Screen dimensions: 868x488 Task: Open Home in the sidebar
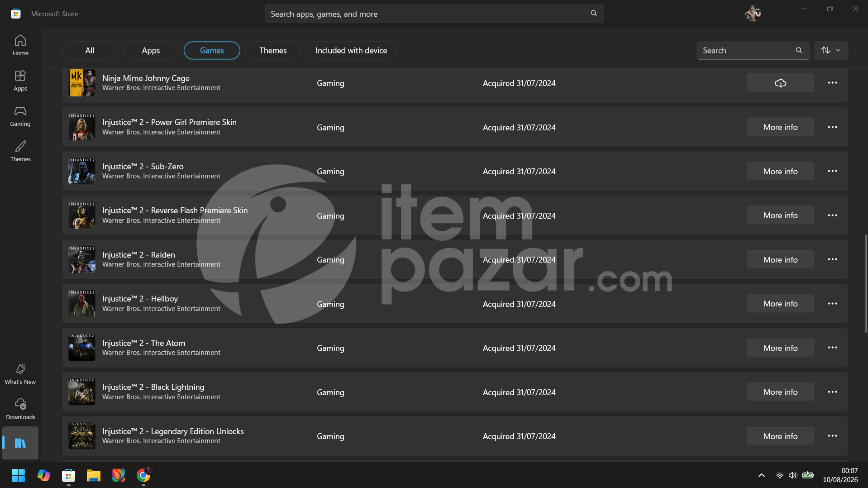tap(20, 45)
